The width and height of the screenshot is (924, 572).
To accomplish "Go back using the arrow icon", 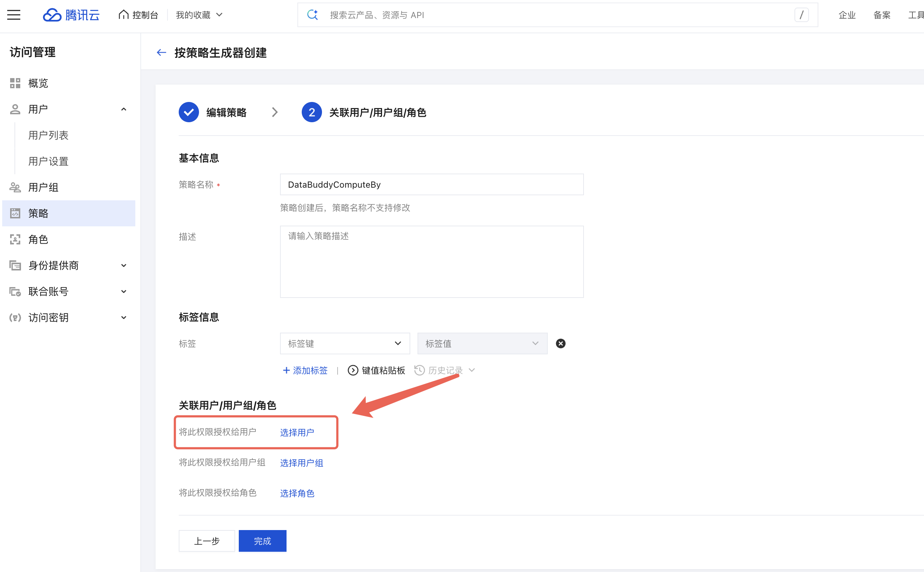I will click(x=162, y=52).
